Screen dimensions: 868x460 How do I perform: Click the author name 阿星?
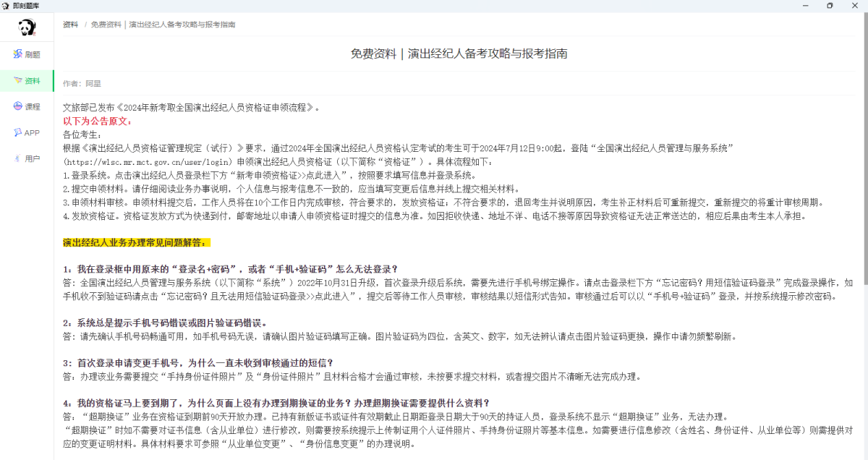click(x=93, y=84)
